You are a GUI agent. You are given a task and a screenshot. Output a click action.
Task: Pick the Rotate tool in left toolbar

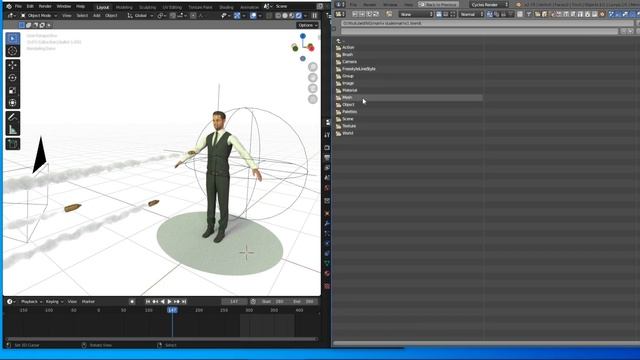point(13,78)
